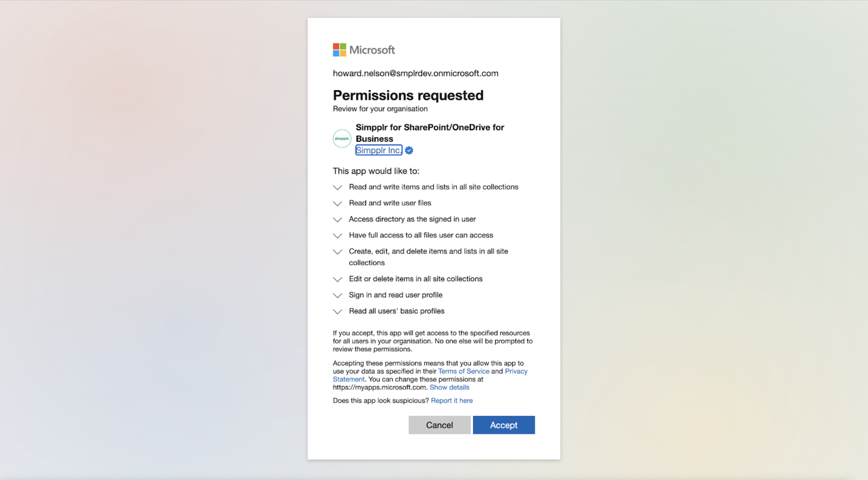Click the myapps.microsoft.com URL text
This screenshot has width=868, height=480.
[380, 387]
